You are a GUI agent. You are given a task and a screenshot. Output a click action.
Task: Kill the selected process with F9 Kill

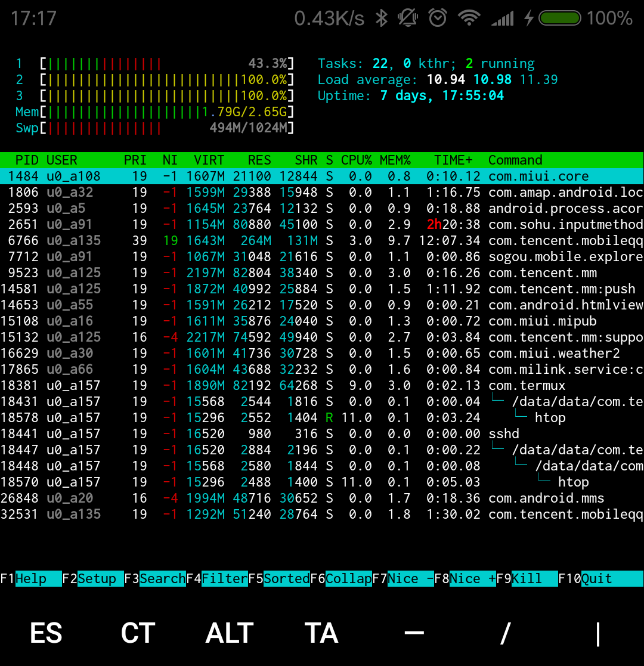[527, 578]
